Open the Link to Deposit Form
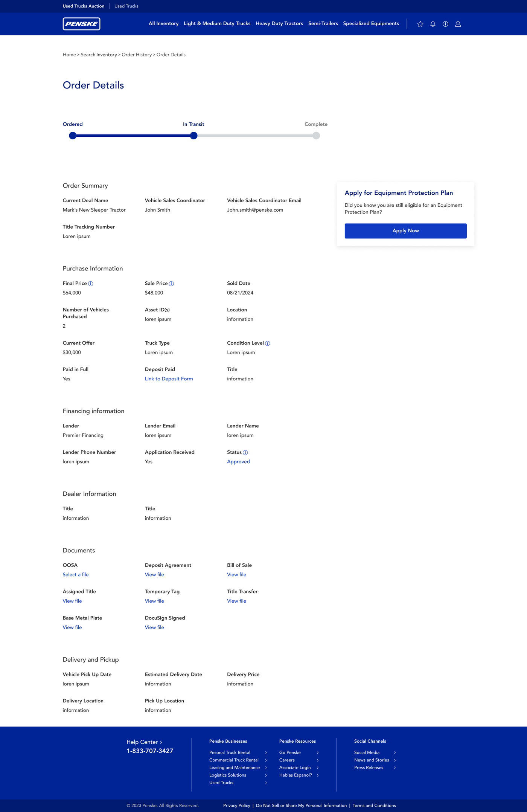Image resolution: width=527 pixels, height=812 pixels. coord(169,379)
